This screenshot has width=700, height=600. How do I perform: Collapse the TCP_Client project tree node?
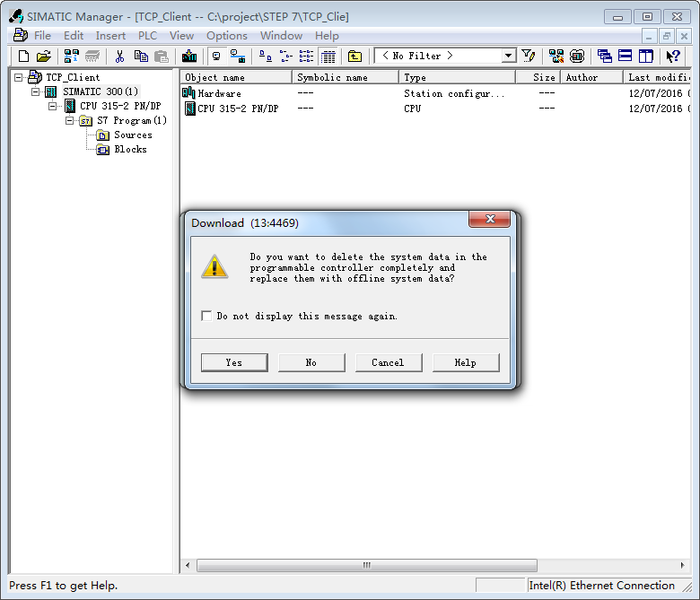18,78
